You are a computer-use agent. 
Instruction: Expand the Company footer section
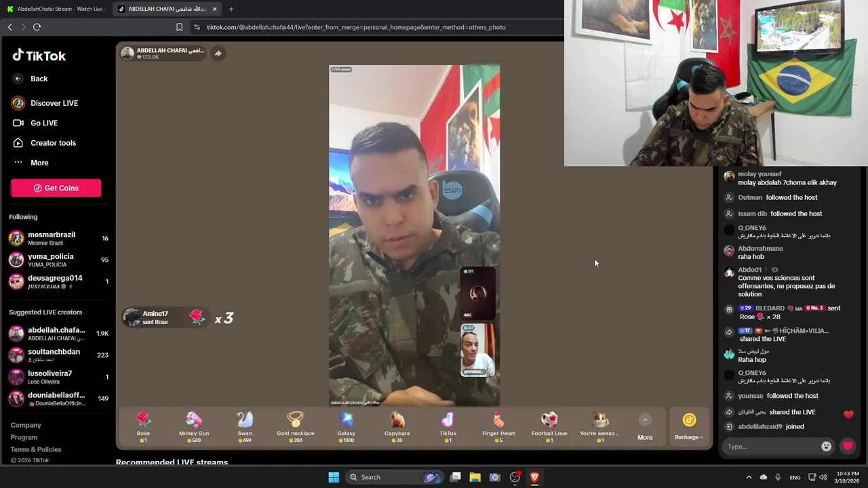click(26, 425)
